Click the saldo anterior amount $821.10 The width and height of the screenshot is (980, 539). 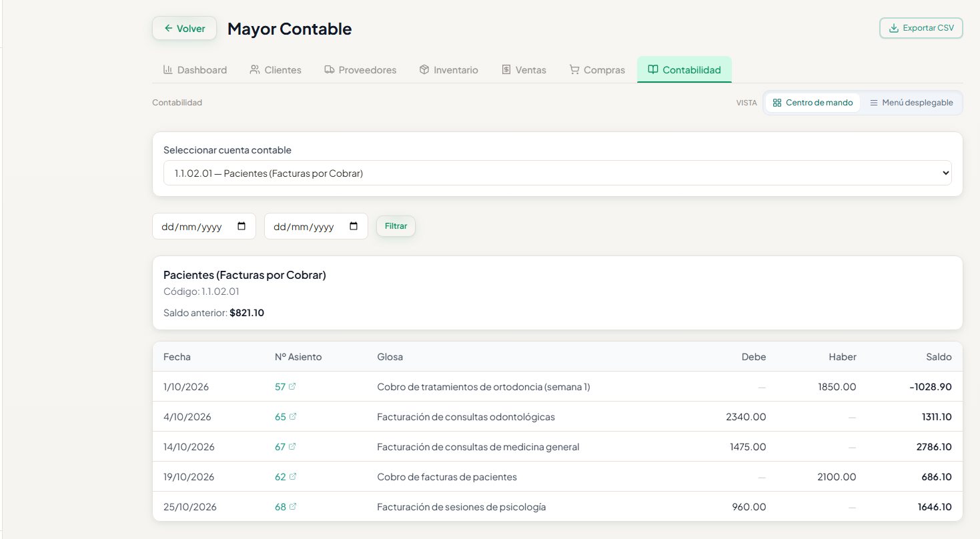click(x=247, y=312)
